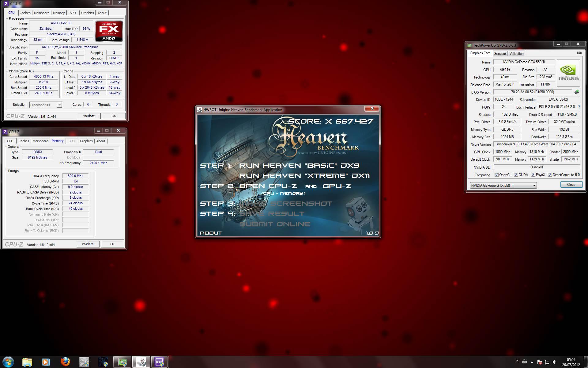
Task: Click the Bus Interface question mark icon
Action: pos(579,107)
